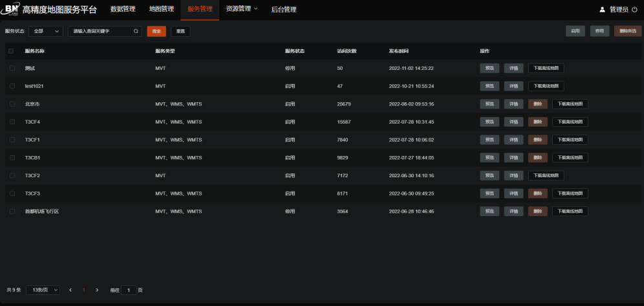Click 删除所选 to delete selected services
The image size is (644, 306).
coord(627,31)
